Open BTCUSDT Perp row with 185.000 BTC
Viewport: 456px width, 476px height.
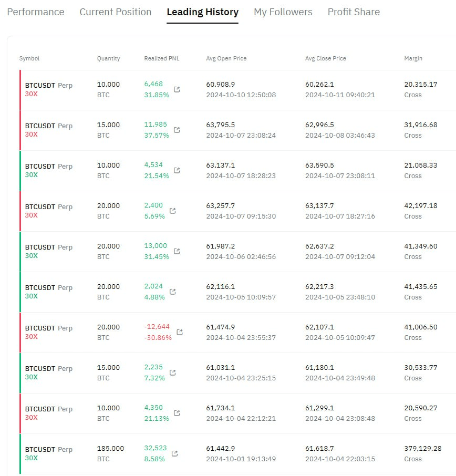[237, 454]
